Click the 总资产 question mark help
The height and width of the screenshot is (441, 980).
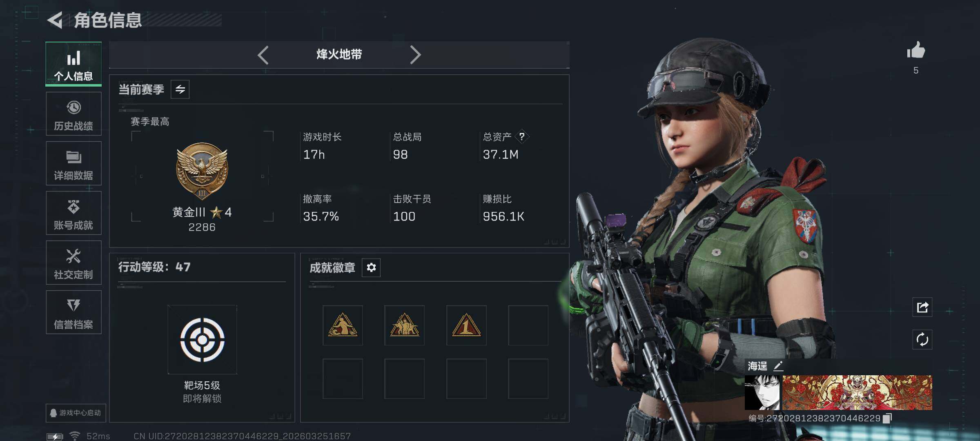point(521,137)
